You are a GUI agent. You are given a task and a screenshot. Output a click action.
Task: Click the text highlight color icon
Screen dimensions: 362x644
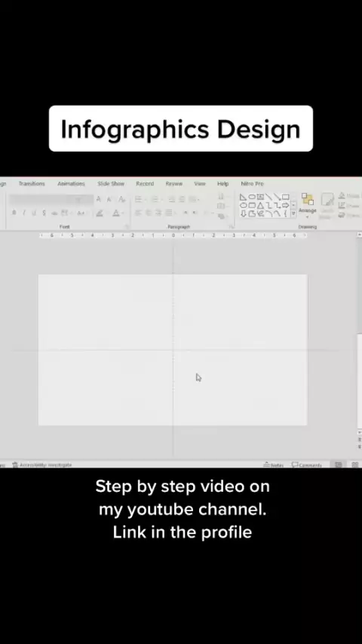point(100,213)
